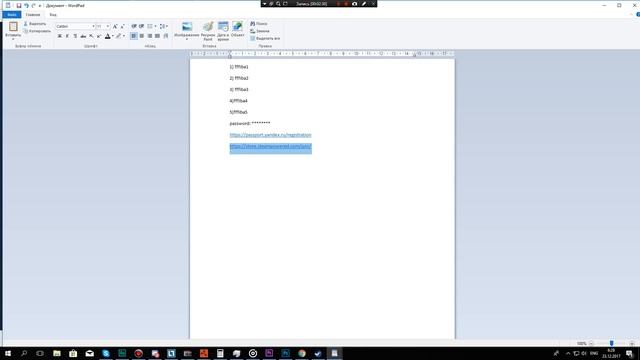The height and width of the screenshot is (360, 640).
Task: Click the magnifier icon in recorder bar
Action: click(278, 4)
